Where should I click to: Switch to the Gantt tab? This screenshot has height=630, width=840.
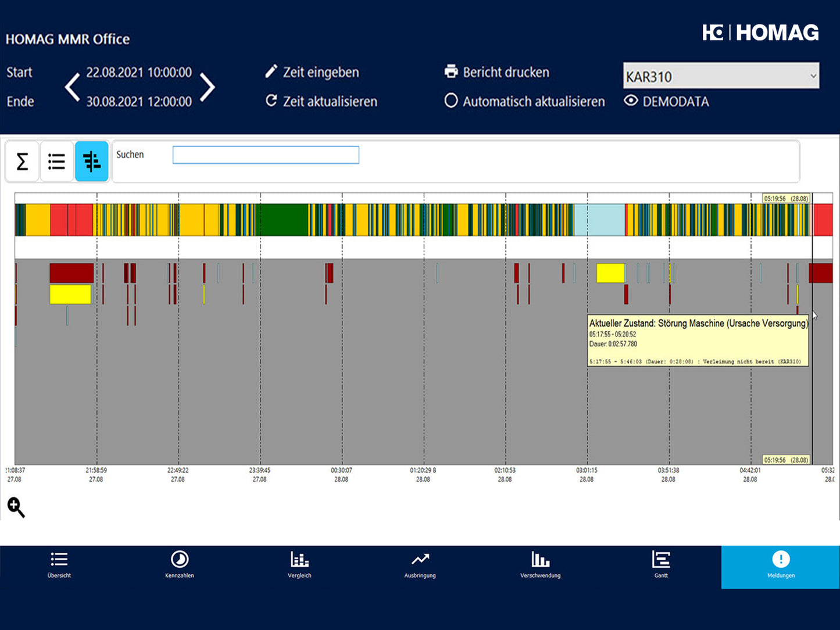(x=661, y=564)
